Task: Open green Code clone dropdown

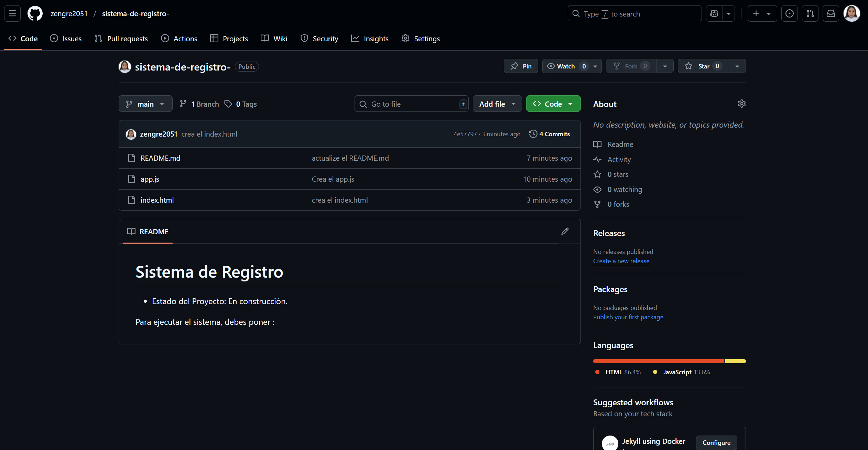Action: coord(553,104)
